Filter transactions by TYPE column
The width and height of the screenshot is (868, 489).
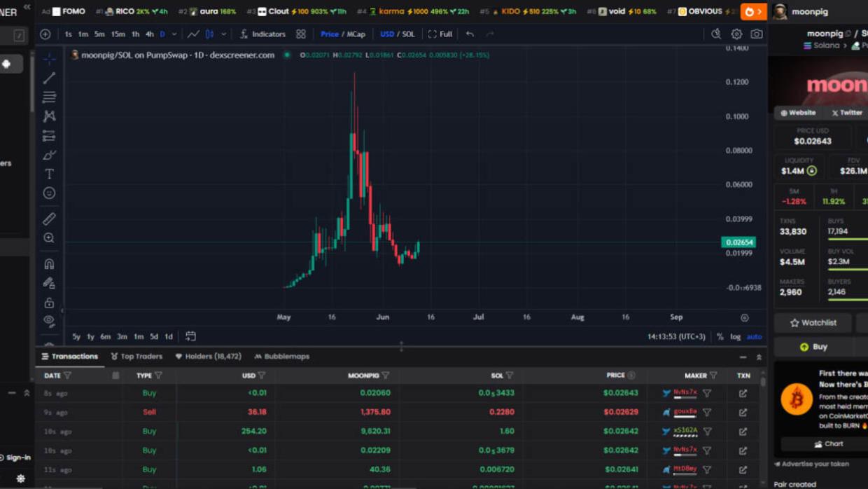[x=158, y=376]
